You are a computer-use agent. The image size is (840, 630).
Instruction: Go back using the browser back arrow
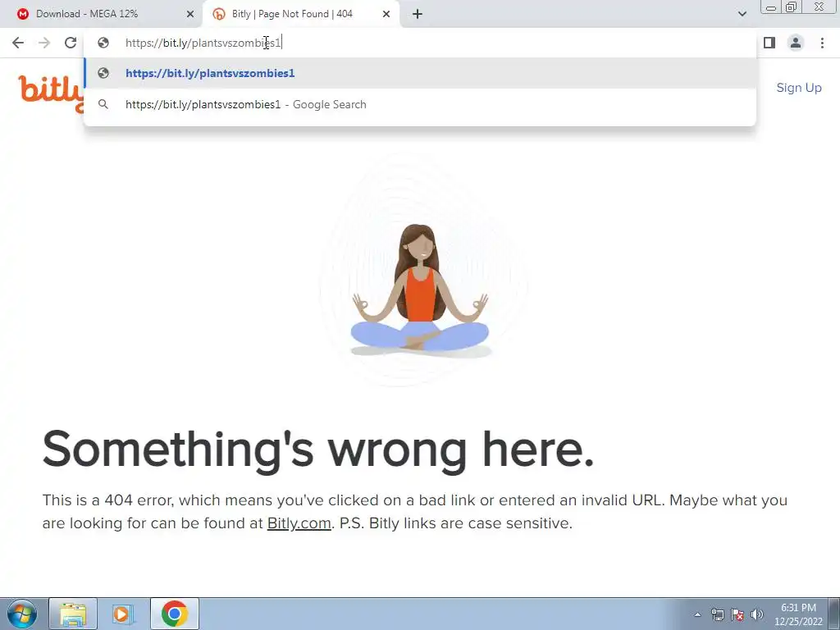point(18,43)
